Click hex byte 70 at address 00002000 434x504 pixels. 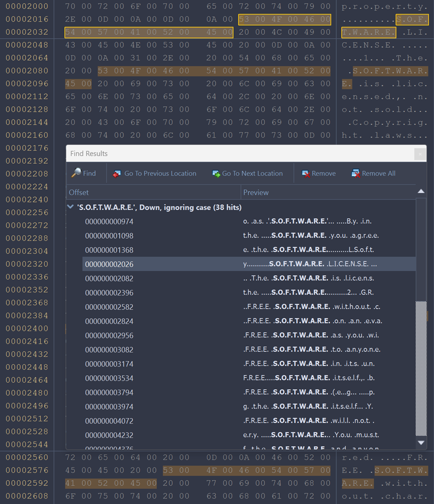tap(70, 7)
